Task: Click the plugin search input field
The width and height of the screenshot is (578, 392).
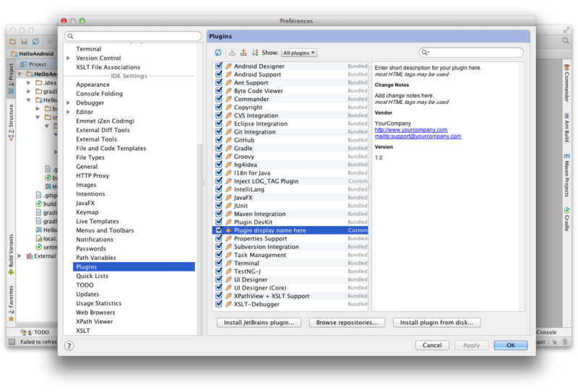Action: [471, 52]
